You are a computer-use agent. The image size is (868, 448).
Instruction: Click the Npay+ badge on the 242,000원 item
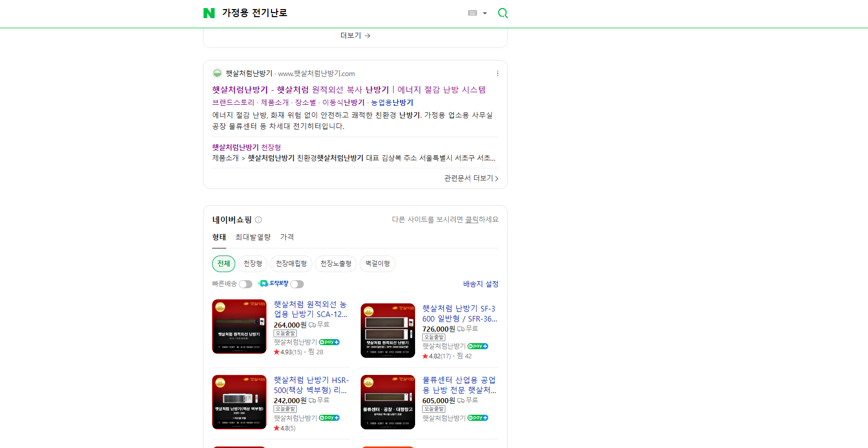(329, 418)
